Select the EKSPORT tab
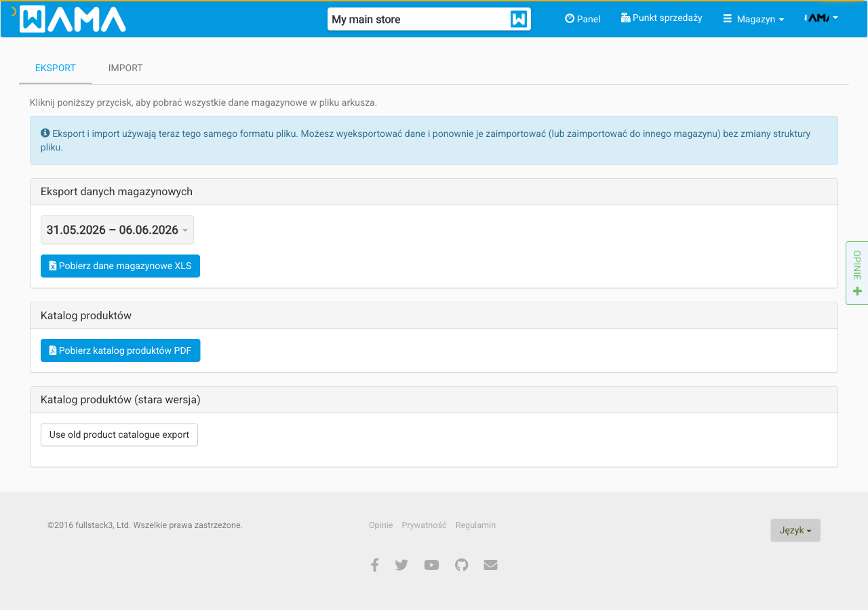Viewport: 868px width, 610px height. pos(56,68)
